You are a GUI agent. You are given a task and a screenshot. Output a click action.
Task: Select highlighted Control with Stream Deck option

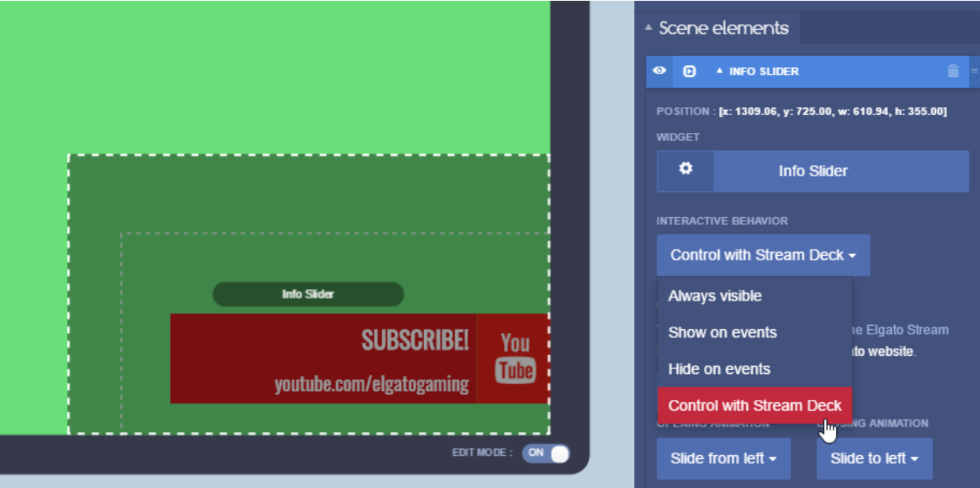point(754,405)
